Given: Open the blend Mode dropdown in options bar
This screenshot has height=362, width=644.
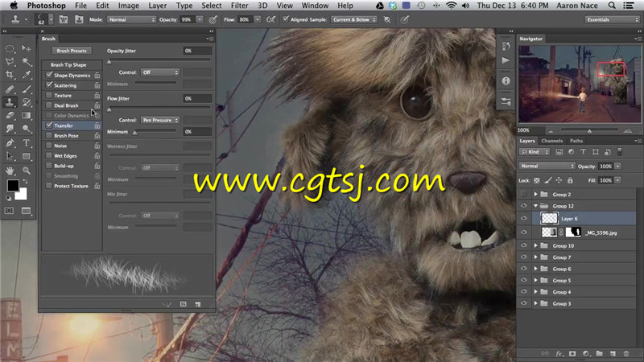Looking at the screenshot, I should (x=131, y=19).
